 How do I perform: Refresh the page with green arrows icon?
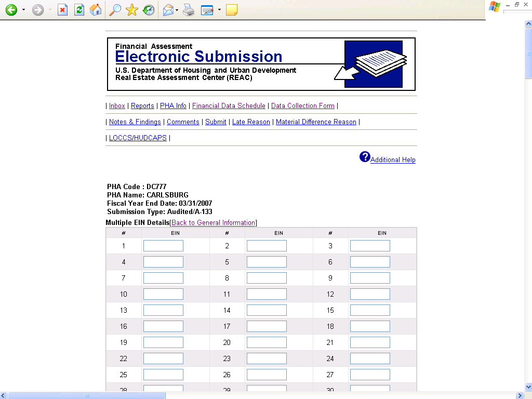(x=79, y=10)
